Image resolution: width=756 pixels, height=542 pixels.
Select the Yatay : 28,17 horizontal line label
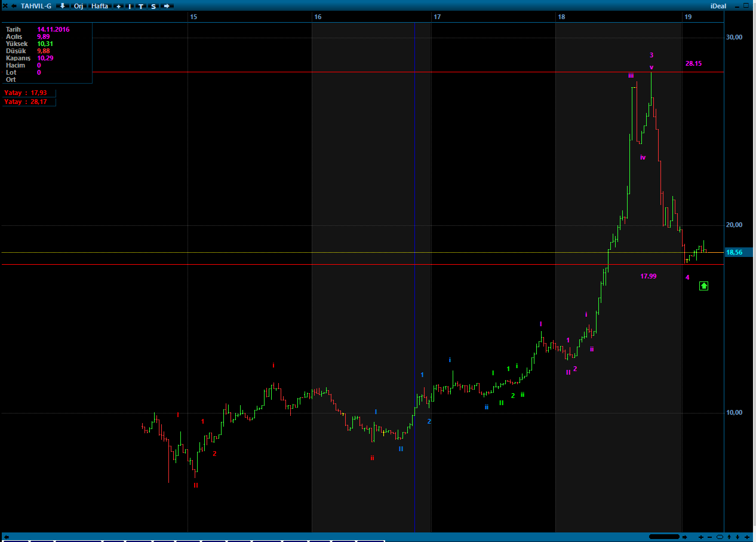[29, 102]
